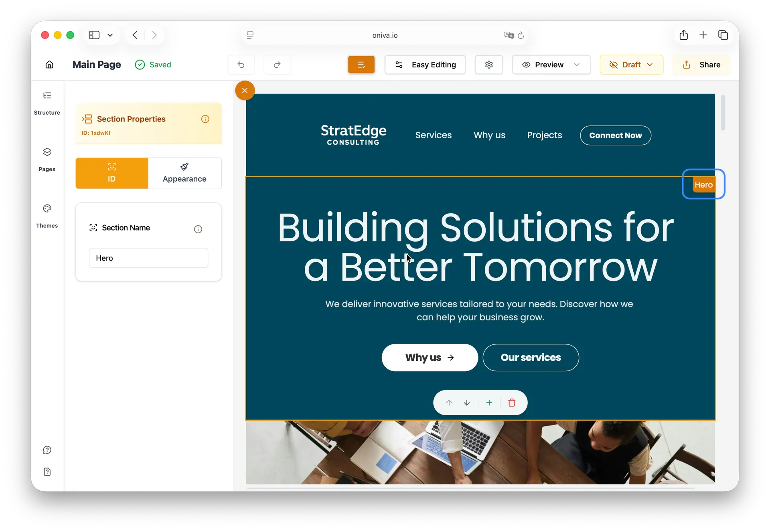Click the Share button

coord(702,65)
